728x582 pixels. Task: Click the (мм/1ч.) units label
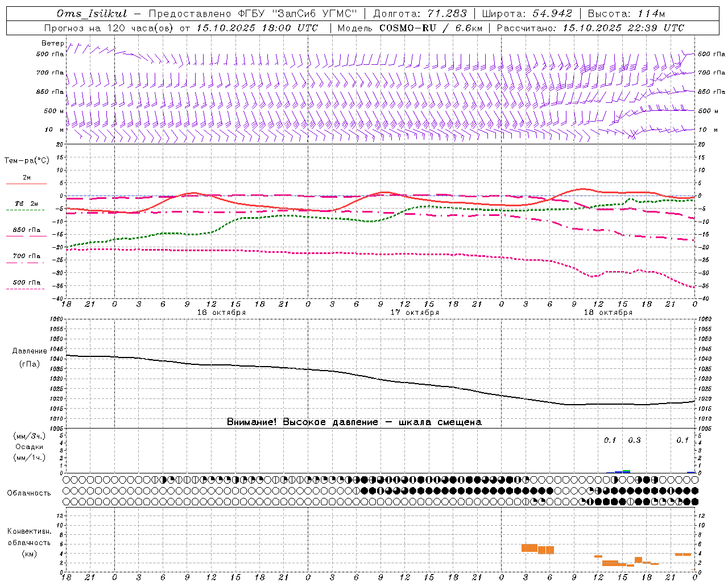click(29, 458)
